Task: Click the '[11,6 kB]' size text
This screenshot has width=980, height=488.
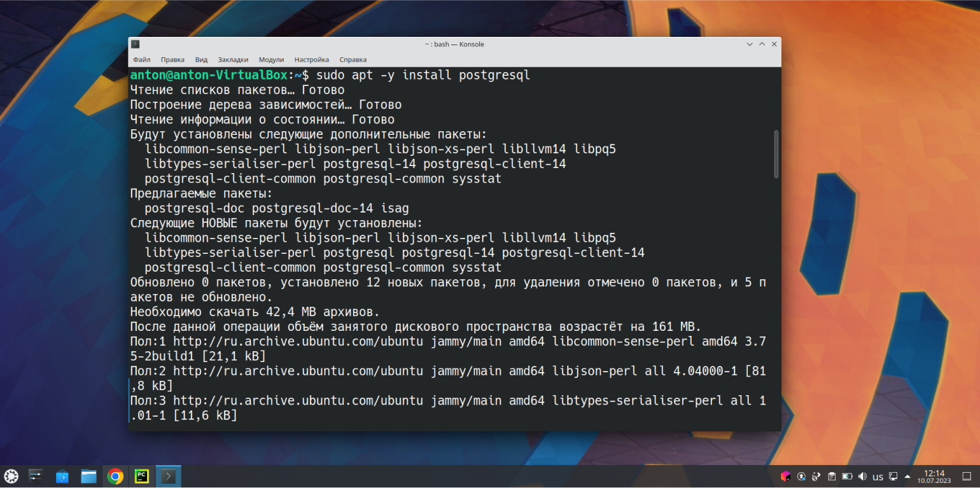Action: [205, 415]
